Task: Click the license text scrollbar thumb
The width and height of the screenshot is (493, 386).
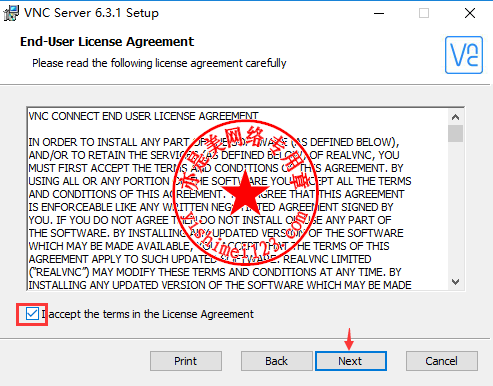Action: click(455, 134)
